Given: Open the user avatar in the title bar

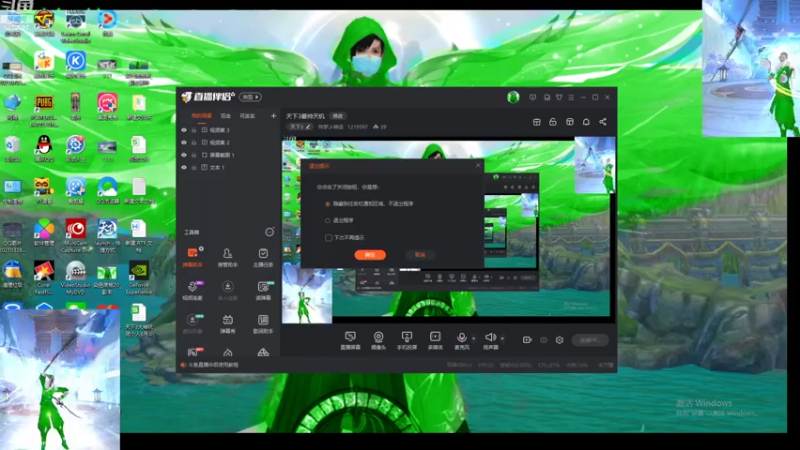Looking at the screenshot, I should click(x=513, y=97).
